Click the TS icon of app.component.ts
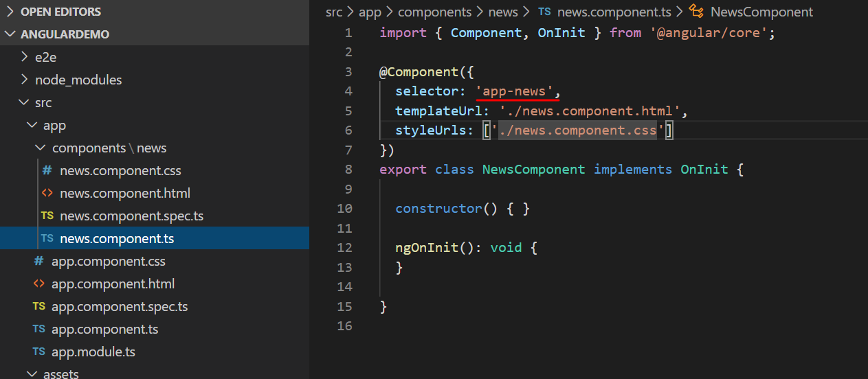Image resolution: width=868 pixels, height=379 pixels. 38,329
